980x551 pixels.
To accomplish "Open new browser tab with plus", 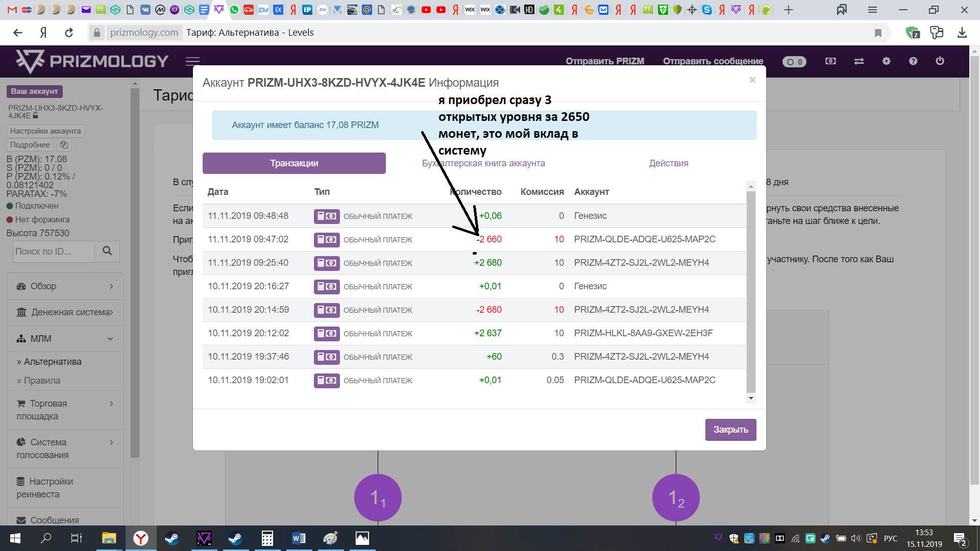I will (788, 10).
